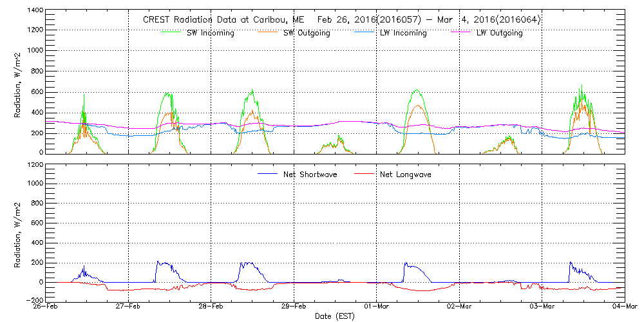
Task: Click the Net Longwave legend label
Action: click(407, 175)
